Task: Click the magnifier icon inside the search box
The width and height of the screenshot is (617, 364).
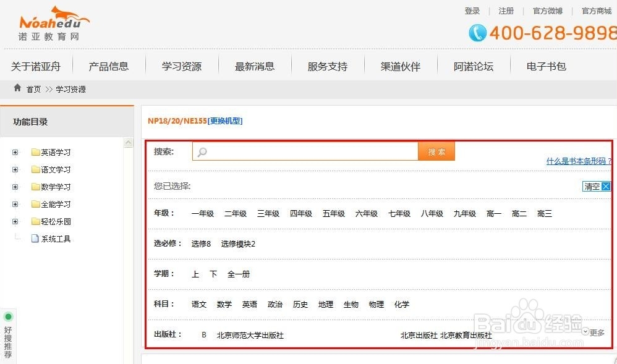Action: click(x=202, y=151)
